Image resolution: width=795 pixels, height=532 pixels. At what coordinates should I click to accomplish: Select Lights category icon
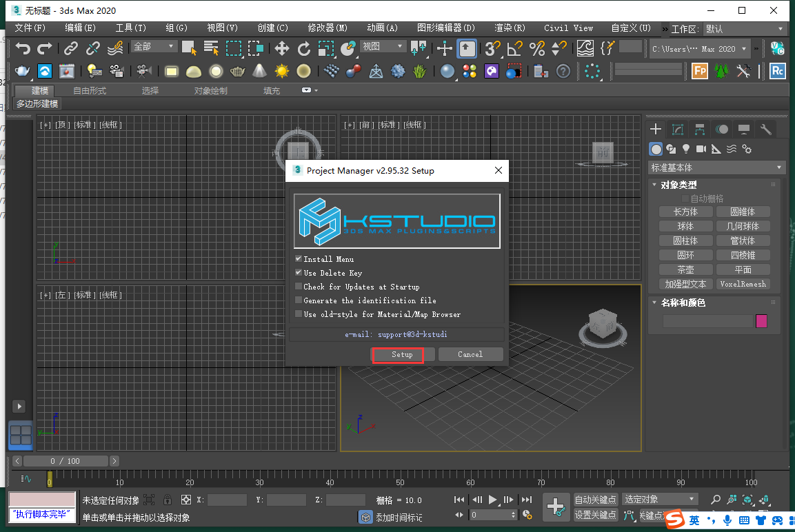[x=686, y=149]
